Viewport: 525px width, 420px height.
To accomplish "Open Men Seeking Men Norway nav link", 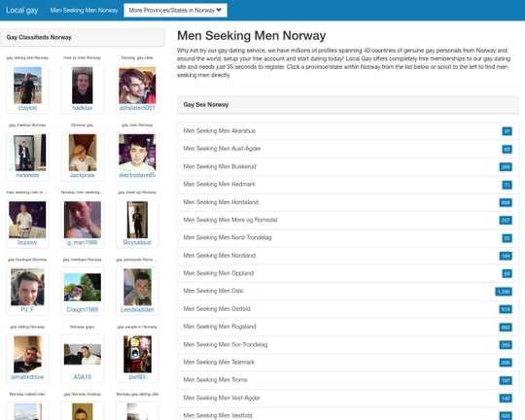I will 84,11.
